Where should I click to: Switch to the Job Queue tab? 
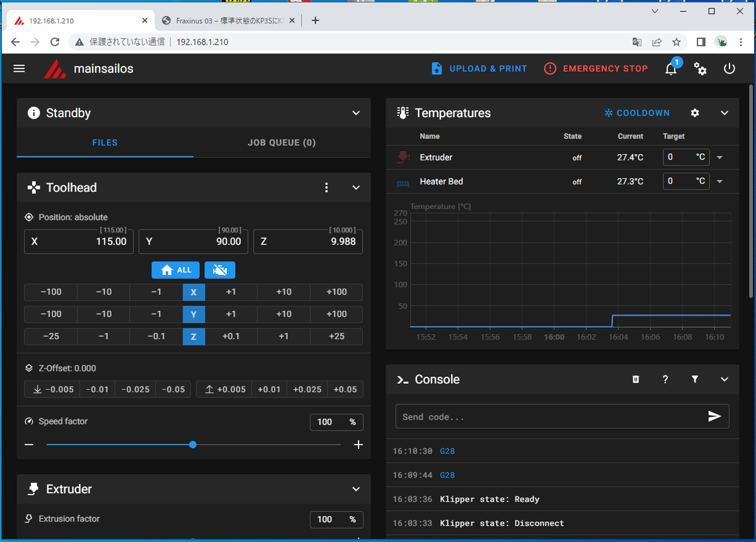point(282,142)
